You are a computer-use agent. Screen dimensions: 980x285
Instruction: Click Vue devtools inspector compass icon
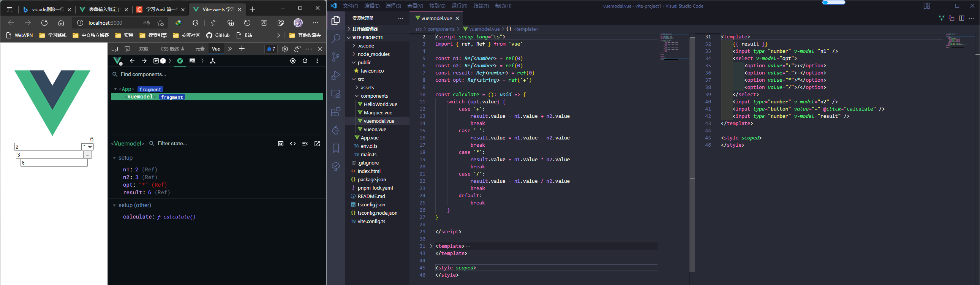180,61
